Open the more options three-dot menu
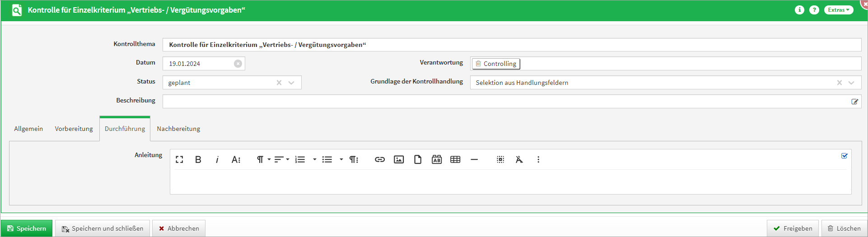The image size is (868, 237). (x=538, y=159)
